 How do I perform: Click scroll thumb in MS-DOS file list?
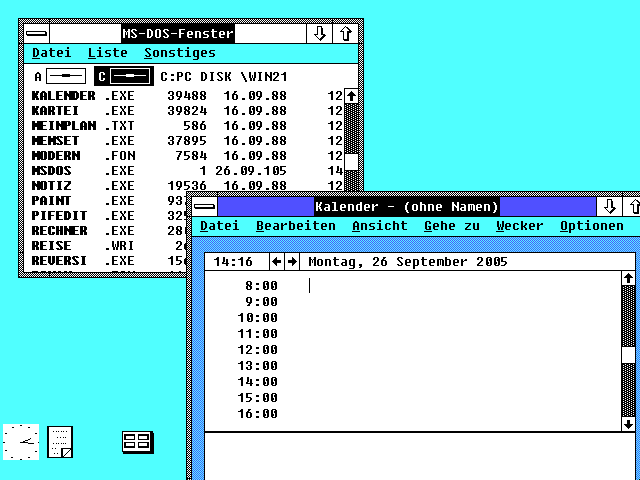click(351, 162)
